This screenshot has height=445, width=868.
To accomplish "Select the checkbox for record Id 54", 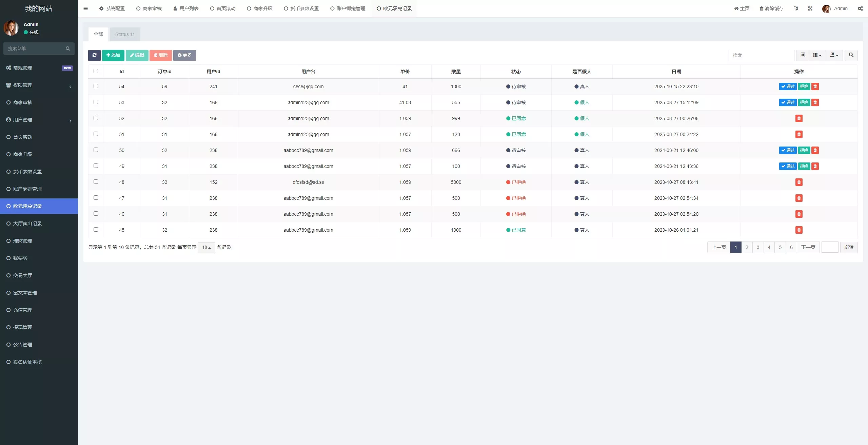I will click(x=96, y=86).
